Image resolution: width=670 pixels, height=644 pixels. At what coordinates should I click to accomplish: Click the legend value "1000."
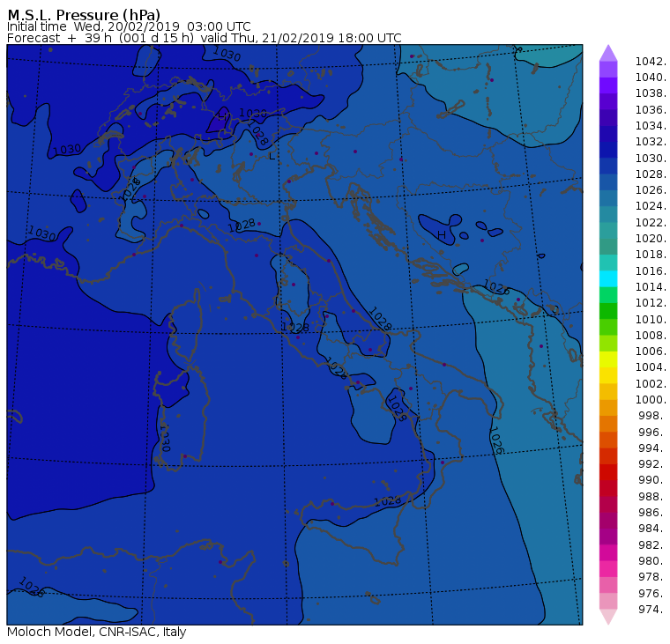pos(651,399)
